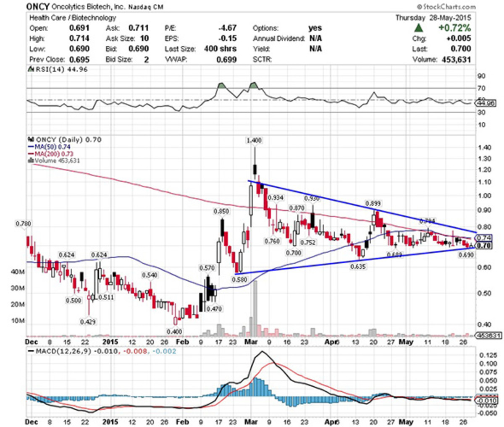This screenshot has width=504, height=427.
Task: Select the EPS value -0.15
Action: pyautogui.click(x=228, y=39)
